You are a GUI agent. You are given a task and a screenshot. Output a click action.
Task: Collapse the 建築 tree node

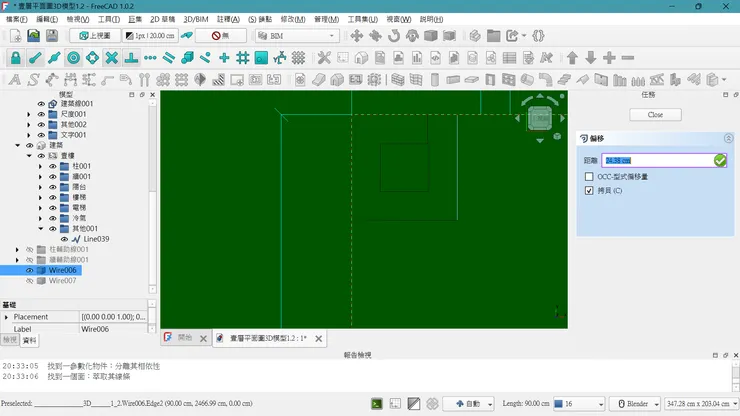click(17, 145)
